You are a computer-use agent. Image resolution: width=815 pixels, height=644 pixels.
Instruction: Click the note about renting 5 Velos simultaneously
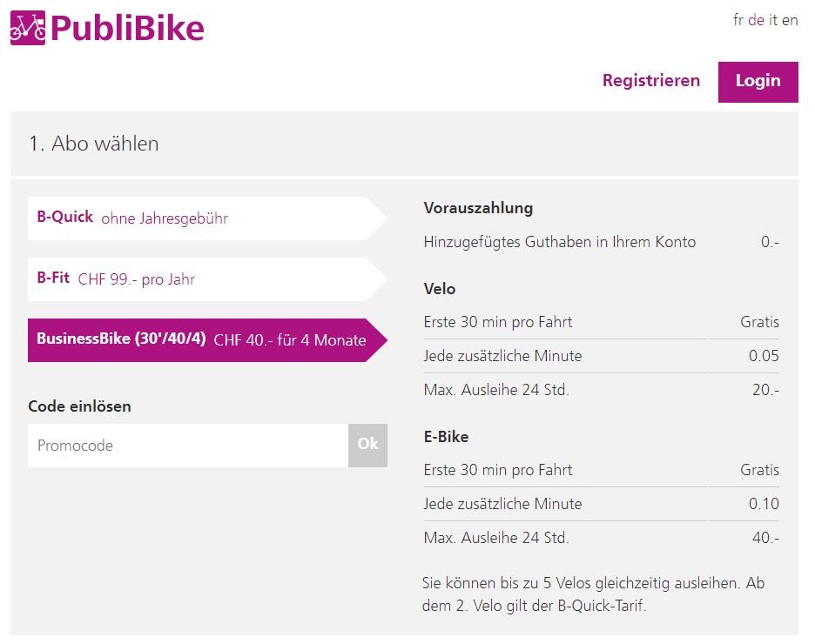point(593,594)
